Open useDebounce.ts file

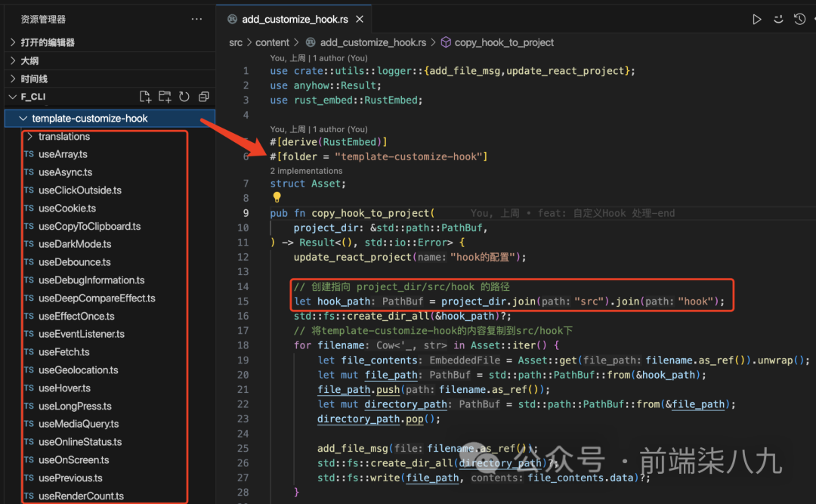(74, 262)
